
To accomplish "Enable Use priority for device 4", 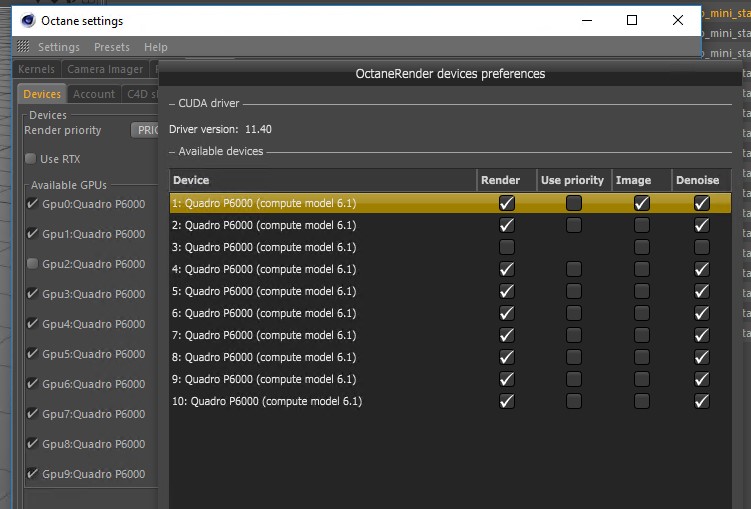I will tap(574, 269).
